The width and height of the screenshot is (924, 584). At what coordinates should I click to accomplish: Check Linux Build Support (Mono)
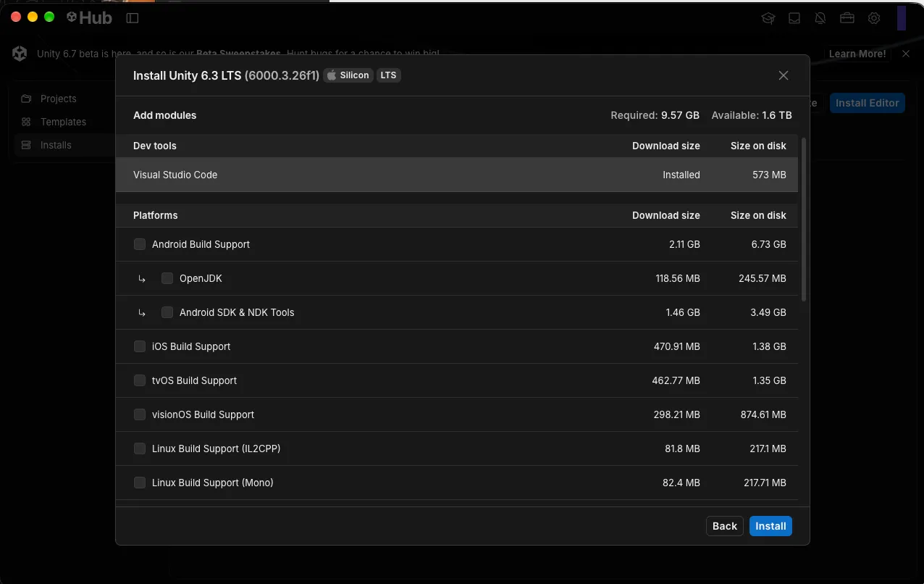(140, 483)
